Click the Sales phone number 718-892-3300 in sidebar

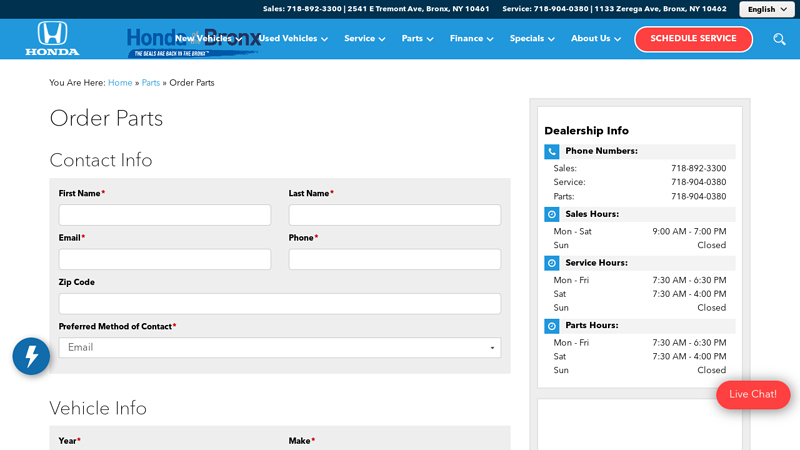(x=698, y=168)
